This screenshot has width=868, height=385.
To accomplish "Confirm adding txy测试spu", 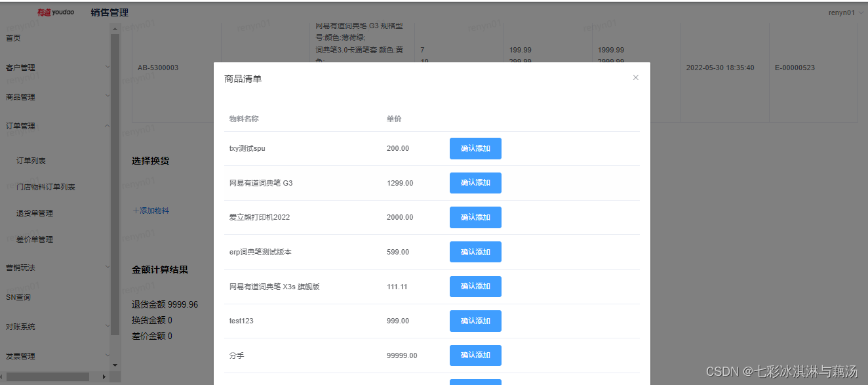I will click(475, 148).
